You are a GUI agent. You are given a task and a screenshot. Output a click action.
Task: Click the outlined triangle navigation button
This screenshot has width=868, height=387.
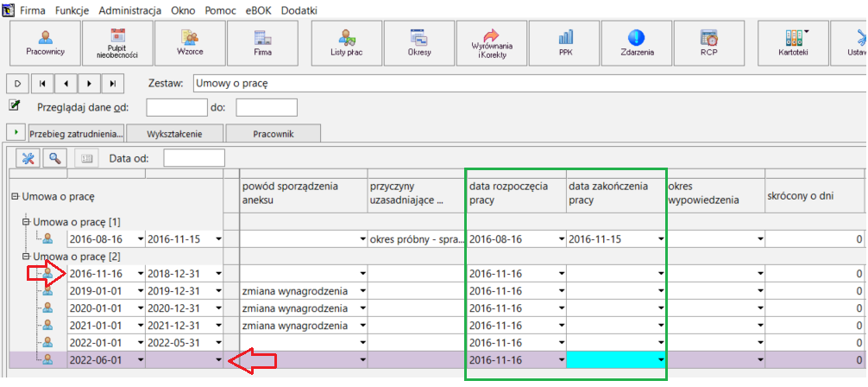[x=16, y=84]
